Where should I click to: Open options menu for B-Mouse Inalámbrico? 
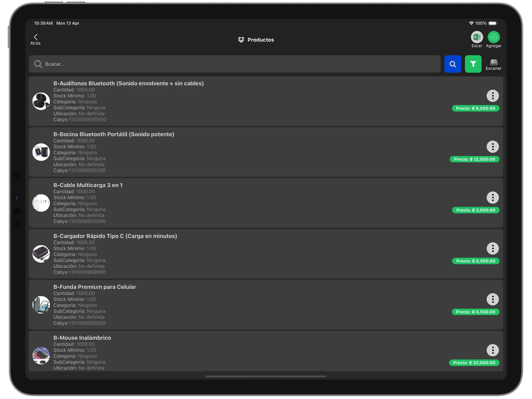tap(493, 350)
